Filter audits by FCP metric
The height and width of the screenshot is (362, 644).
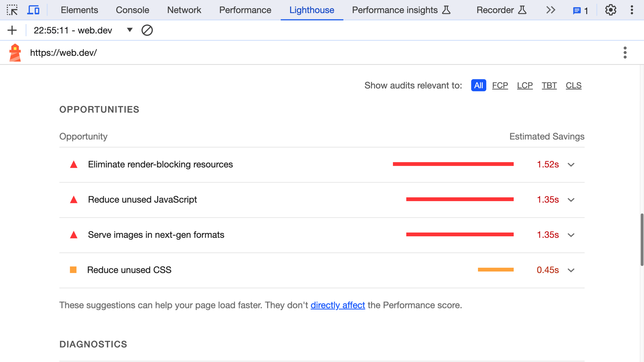tap(500, 85)
